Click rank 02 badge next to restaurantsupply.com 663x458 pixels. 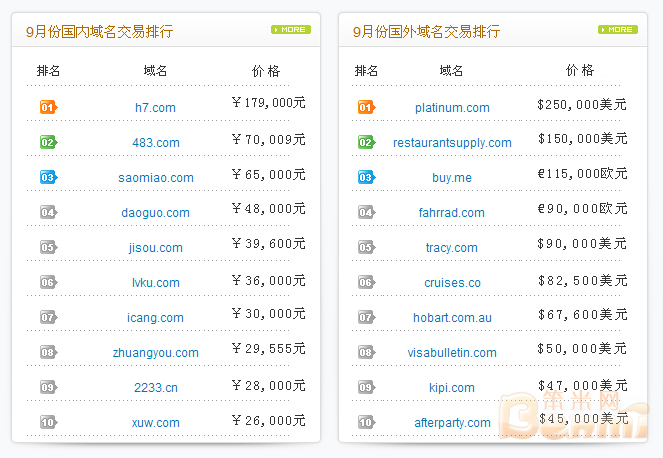click(x=367, y=142)
